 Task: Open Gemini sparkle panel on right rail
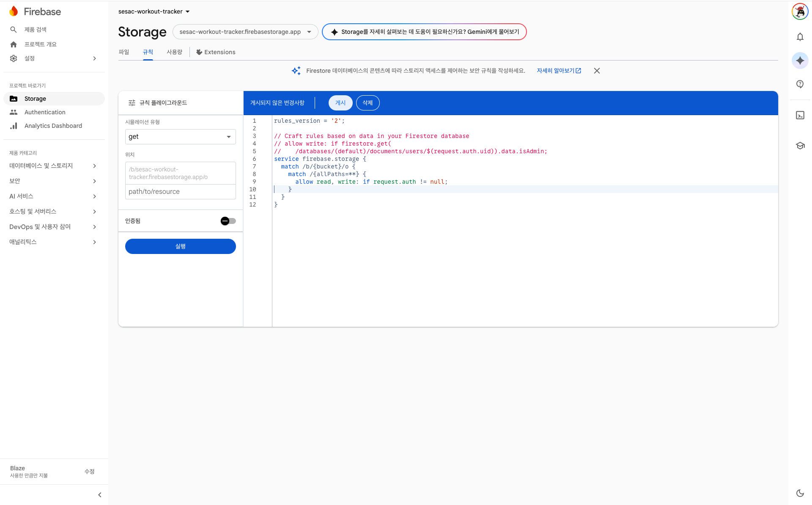(x=800, y=61)
